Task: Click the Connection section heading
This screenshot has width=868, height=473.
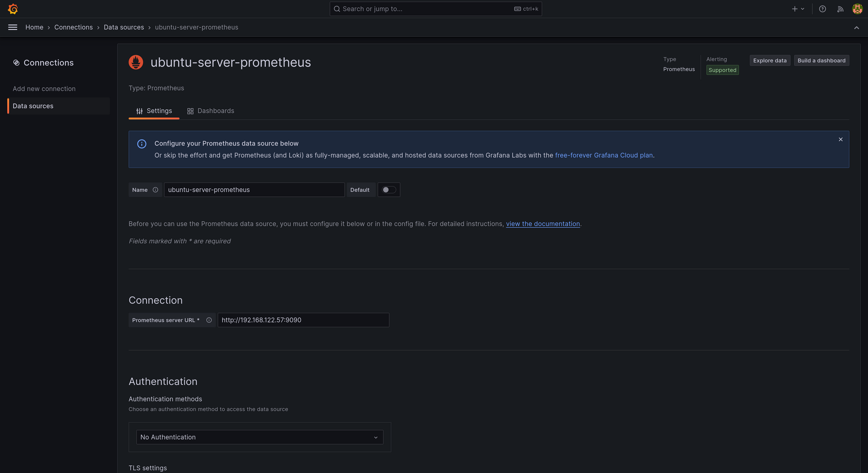Action: point(156,300)
